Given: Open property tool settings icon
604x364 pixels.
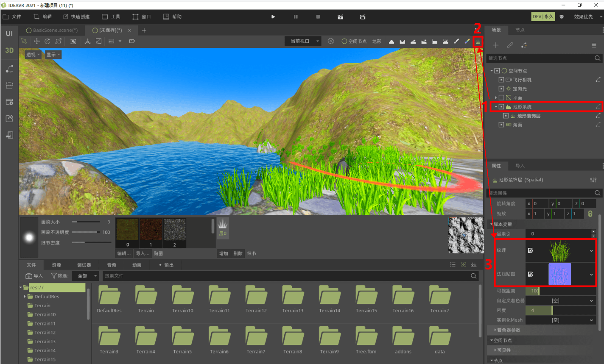Looking at the screenshot, I should point(593,180).
